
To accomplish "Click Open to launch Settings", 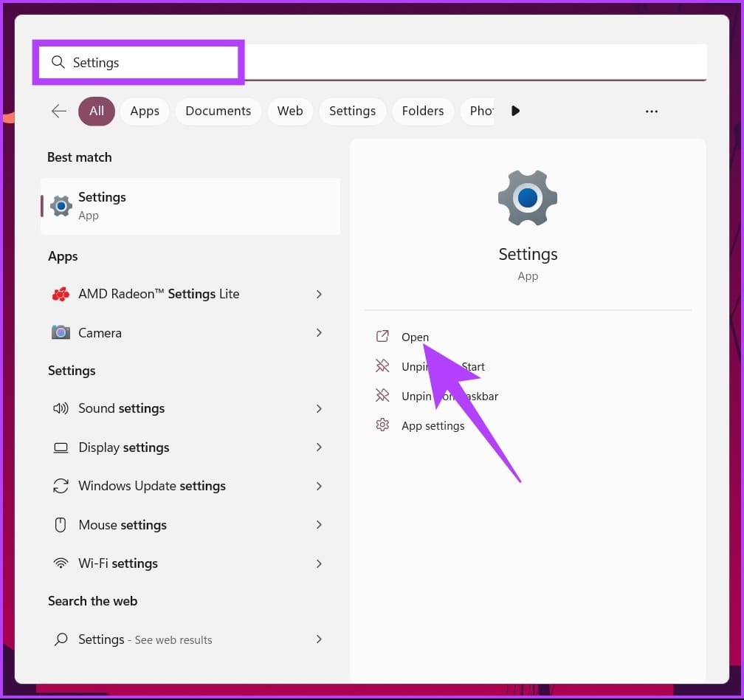I will point(415,337).
